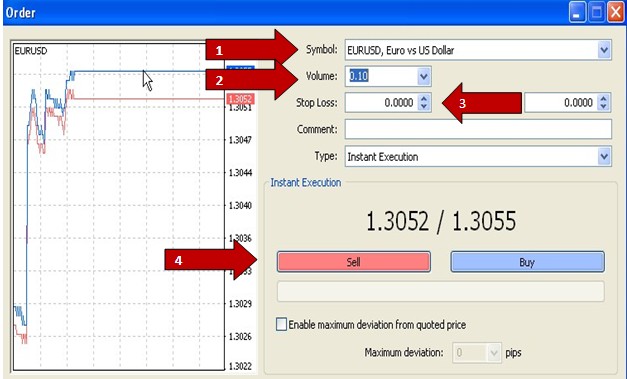
Task: Click the 1.3044 price axis label
Action: [x=240, y=173]
